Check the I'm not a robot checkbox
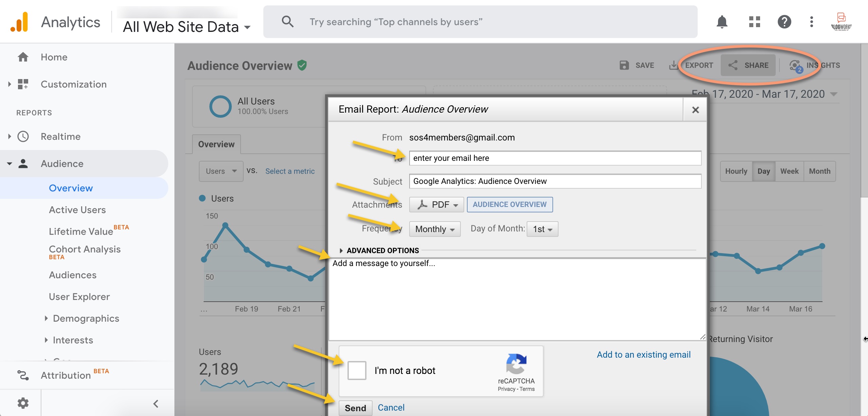868x416 pixels. [356, 370]
